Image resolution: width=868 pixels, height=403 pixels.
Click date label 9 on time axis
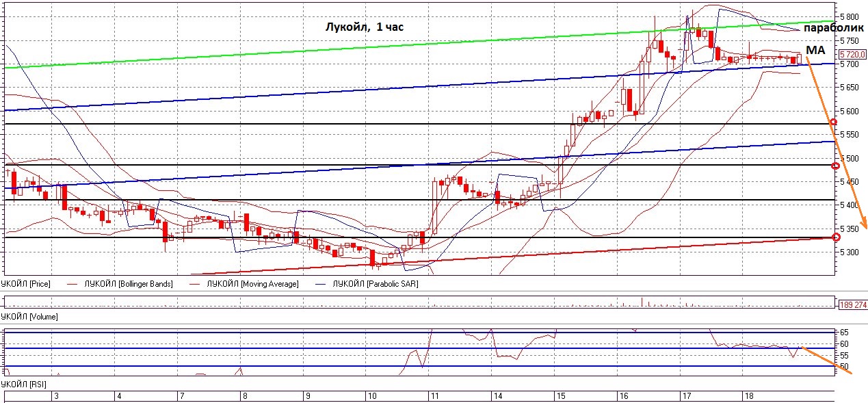[x=308, y=397]
